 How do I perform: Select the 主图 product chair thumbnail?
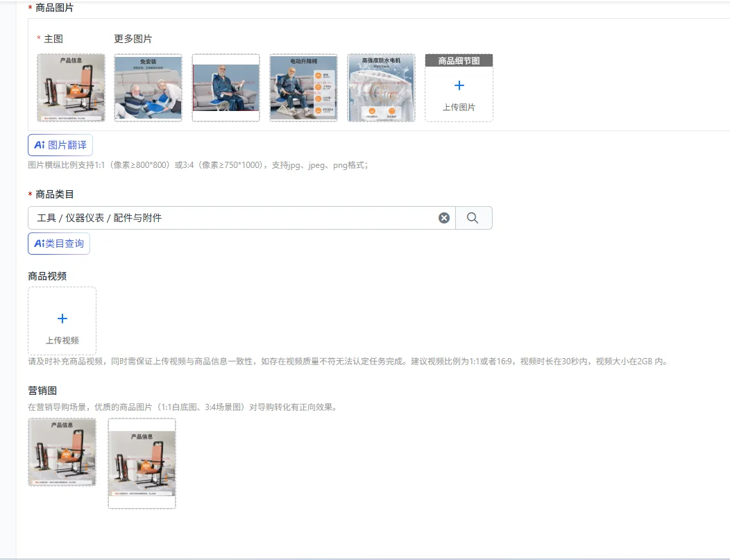(x=71, y=87)
